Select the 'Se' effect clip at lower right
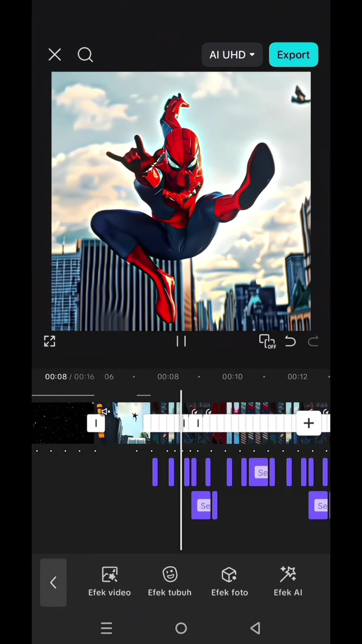The height and width of the screenshot is (644, 362). coord(319,506)
